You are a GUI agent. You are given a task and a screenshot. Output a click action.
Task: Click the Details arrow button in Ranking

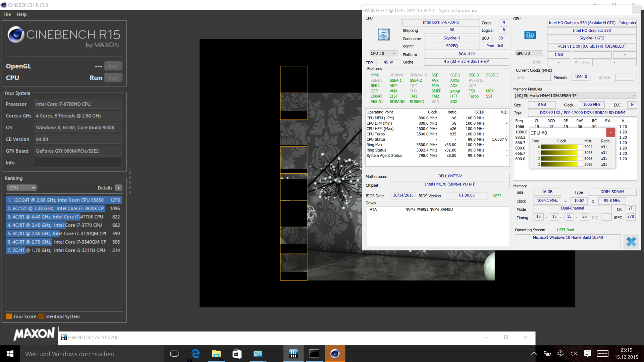click(119, 188)
